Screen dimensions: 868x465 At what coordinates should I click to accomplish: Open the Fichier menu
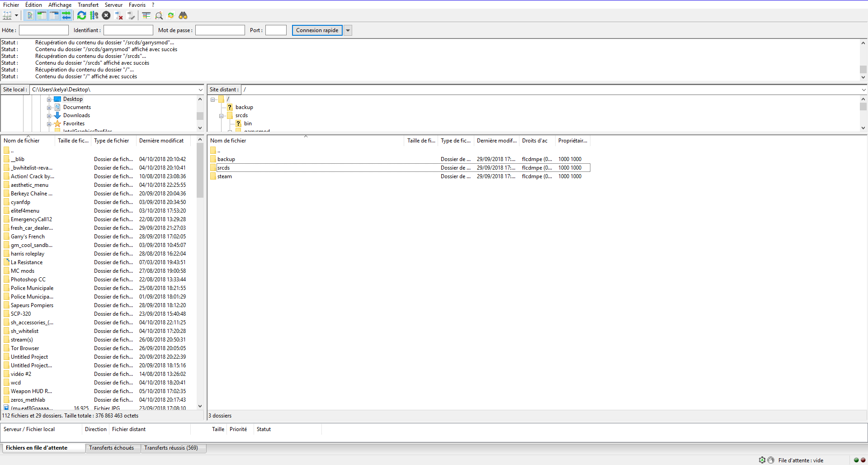(x=11, y=5)
